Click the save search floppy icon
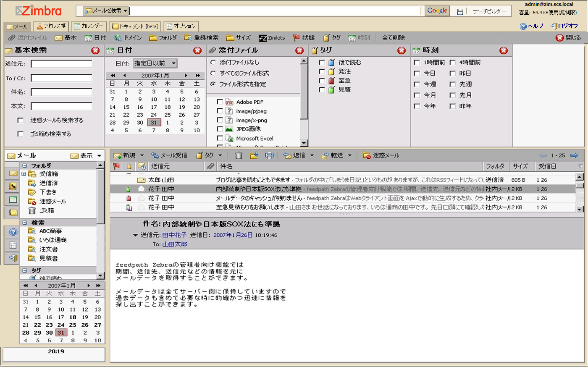Image resolution: width=588 pixels, height=367 pixels. 460,11
